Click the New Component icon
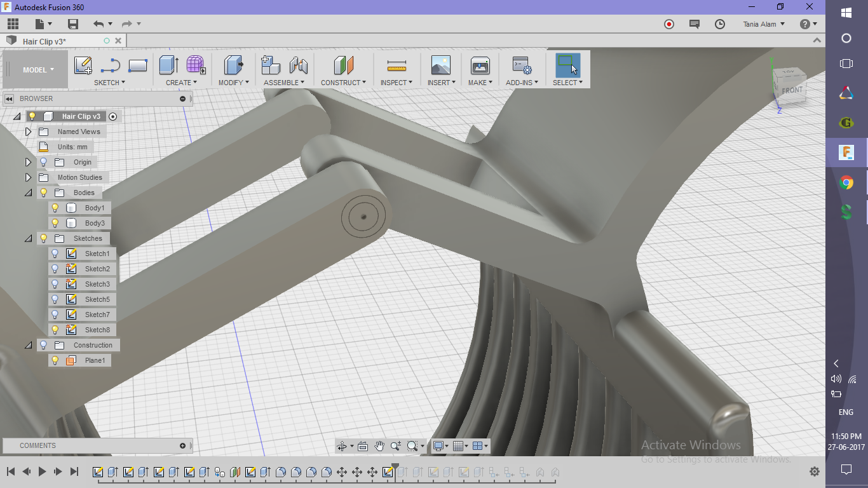This screenshot has width=868, height=488. [271, 65]
